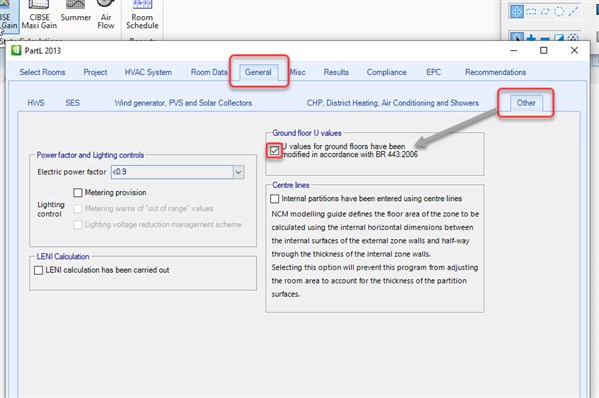Click the Lighting control label
The width and height of the screenshot is (599, 398).
(51, 209)
